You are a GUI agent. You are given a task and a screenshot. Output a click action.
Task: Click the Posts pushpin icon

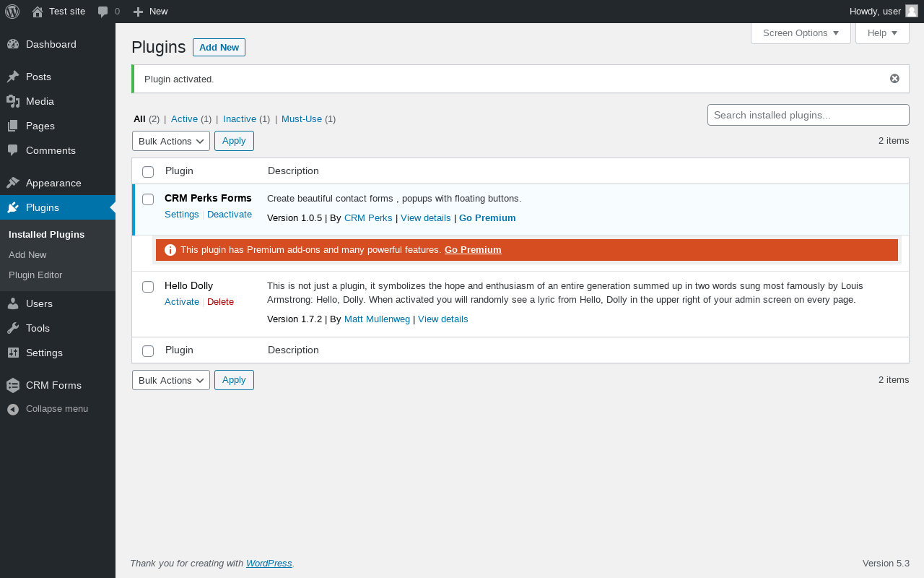click(x=13, y=77)
